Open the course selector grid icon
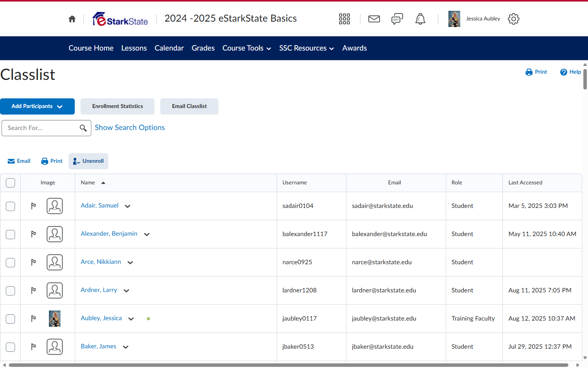 344,19
